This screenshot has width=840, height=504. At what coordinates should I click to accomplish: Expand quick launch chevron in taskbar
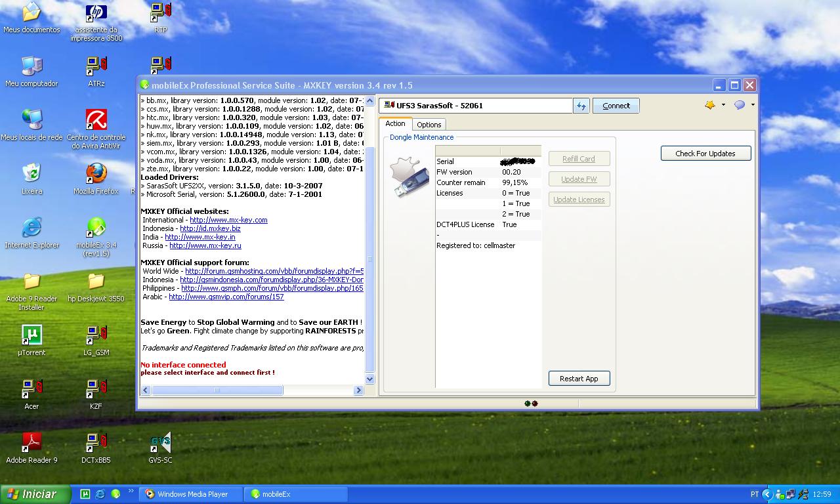[131, 491]
